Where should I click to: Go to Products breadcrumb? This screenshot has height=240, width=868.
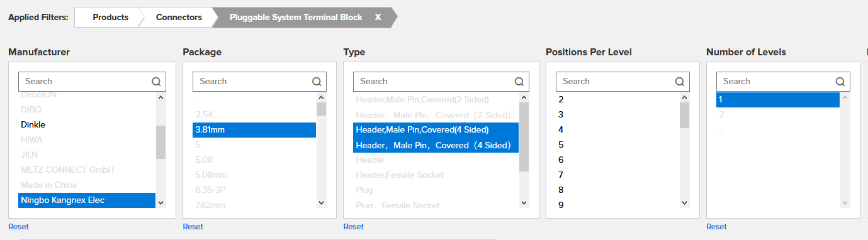pos(110,18)
